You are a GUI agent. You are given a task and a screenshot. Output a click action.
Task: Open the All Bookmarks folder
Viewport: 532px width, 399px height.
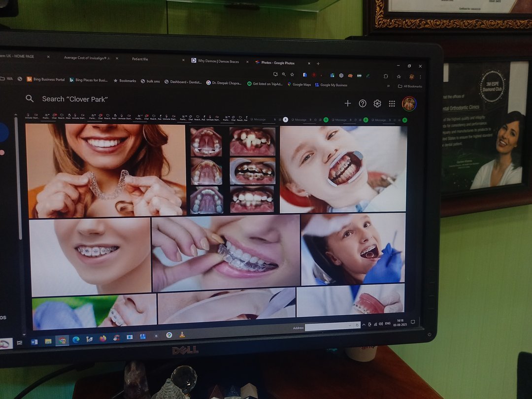click(x=410, y=86)
